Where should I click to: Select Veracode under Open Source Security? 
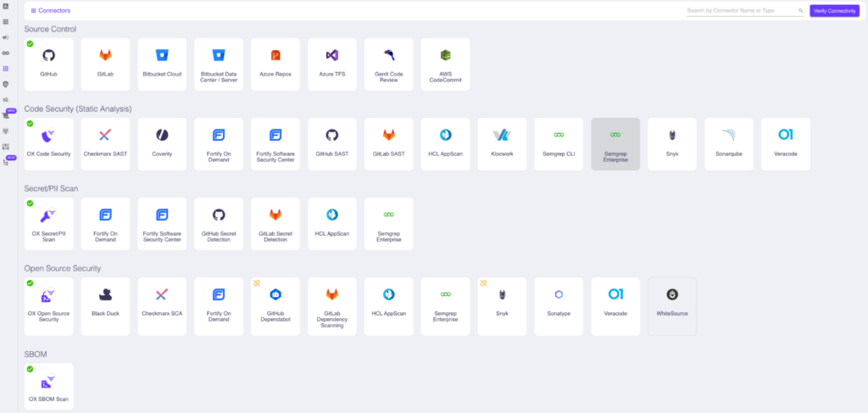615,306
